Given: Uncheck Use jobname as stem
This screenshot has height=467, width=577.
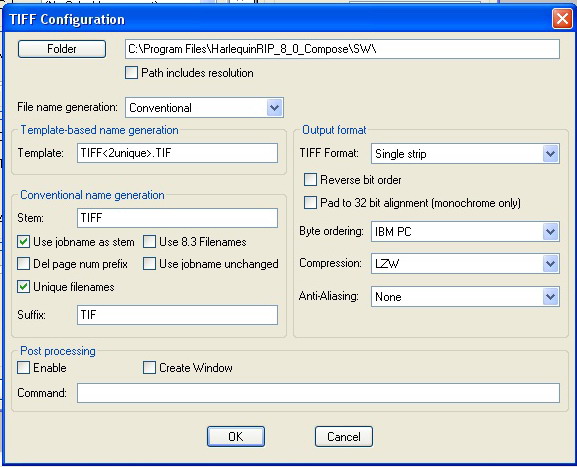Looking at the screenshot, I should 24,242.
